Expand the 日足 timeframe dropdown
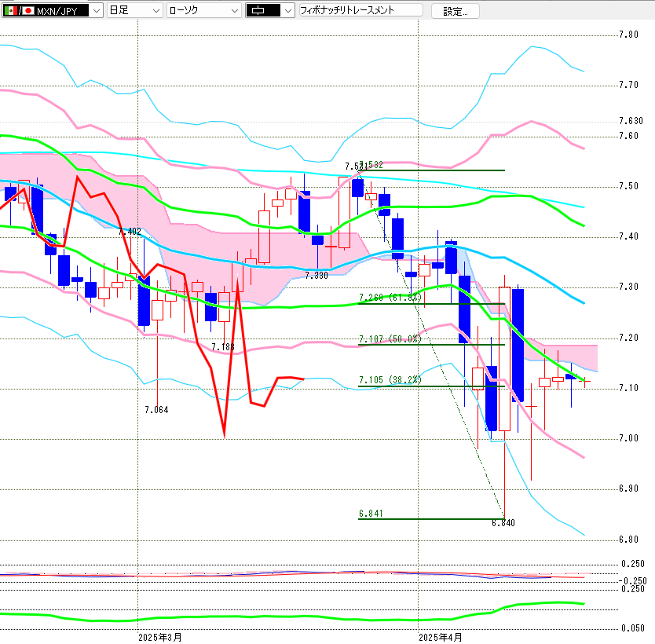Viewport: 655px width, 644px height. (134, 10)
